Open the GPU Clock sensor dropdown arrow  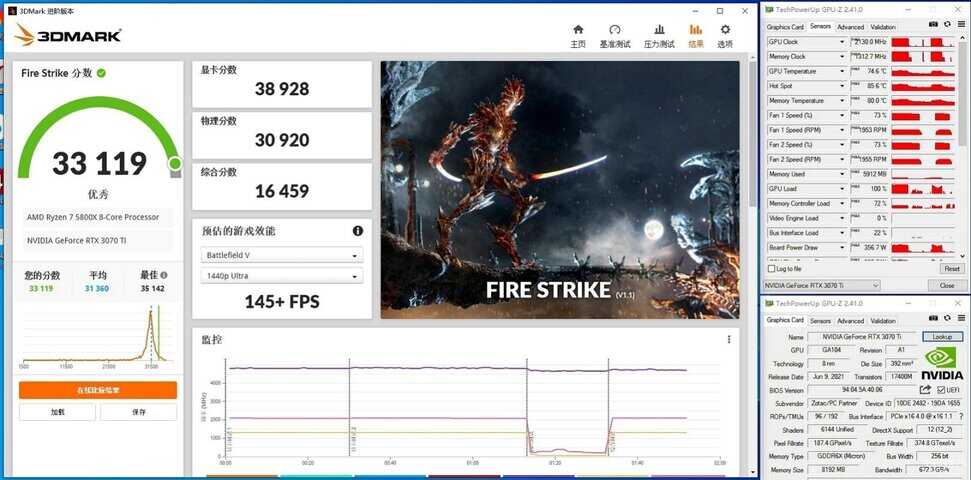[842, 41]
